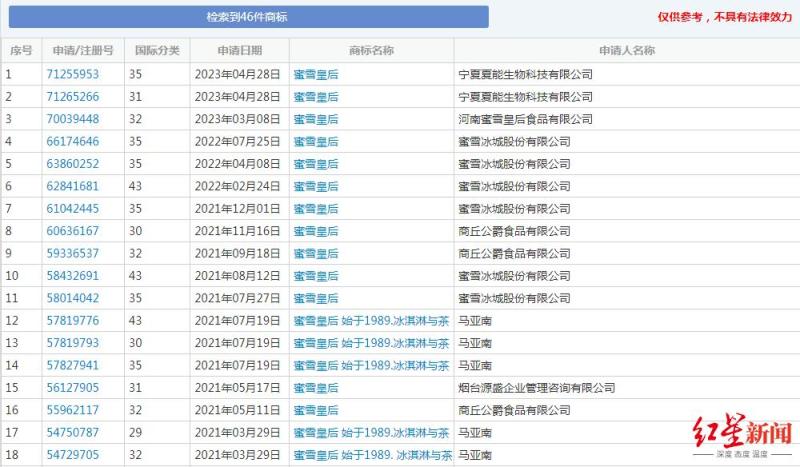Click registration number 54729705
800x467 pixels.
coord(72,455)
